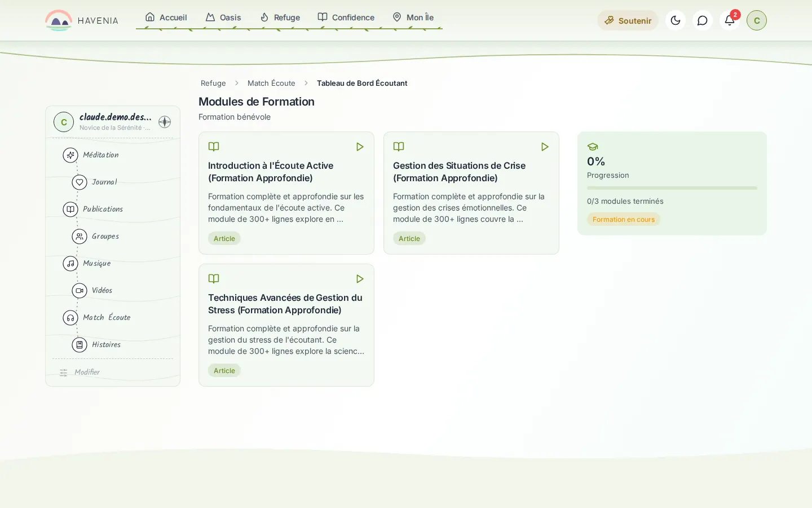Open Introduction à l'Écoute Active module title
The height and width of the screenshot is (508, 812).
coord(271,172)
